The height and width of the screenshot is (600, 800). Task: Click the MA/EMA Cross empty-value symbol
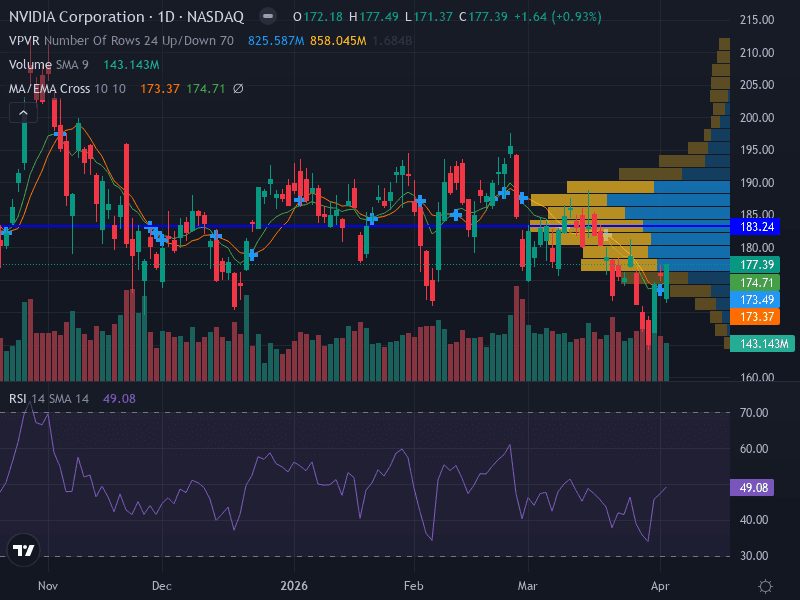[x=238, y=89]
